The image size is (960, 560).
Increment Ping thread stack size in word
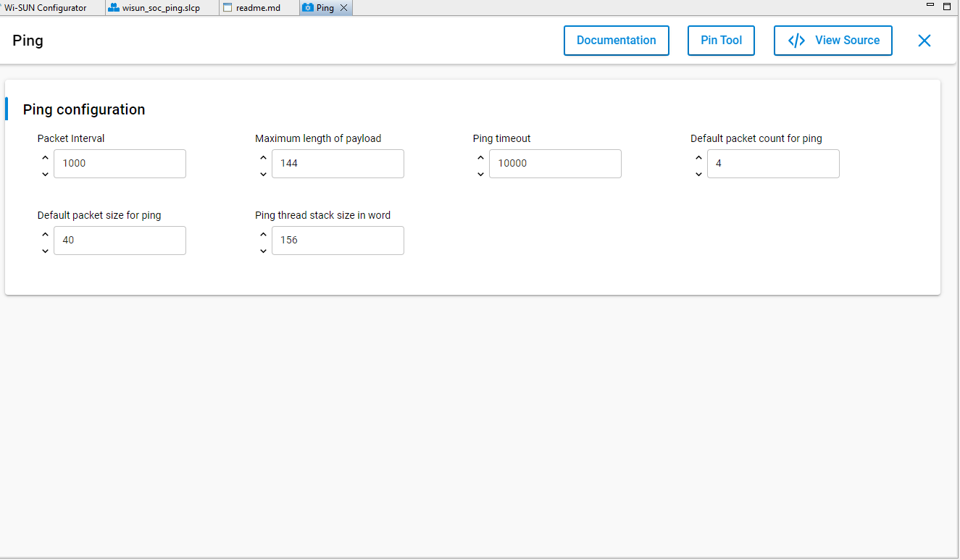point(263,233)
